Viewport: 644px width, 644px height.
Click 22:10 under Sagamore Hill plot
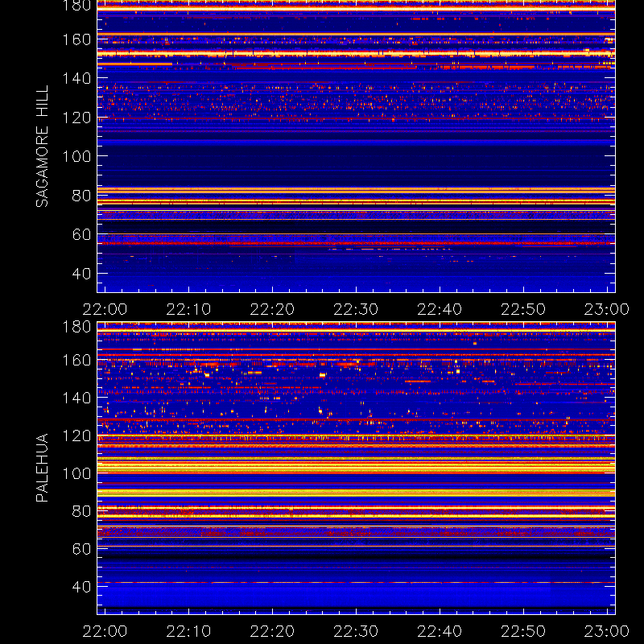(188, 309)
